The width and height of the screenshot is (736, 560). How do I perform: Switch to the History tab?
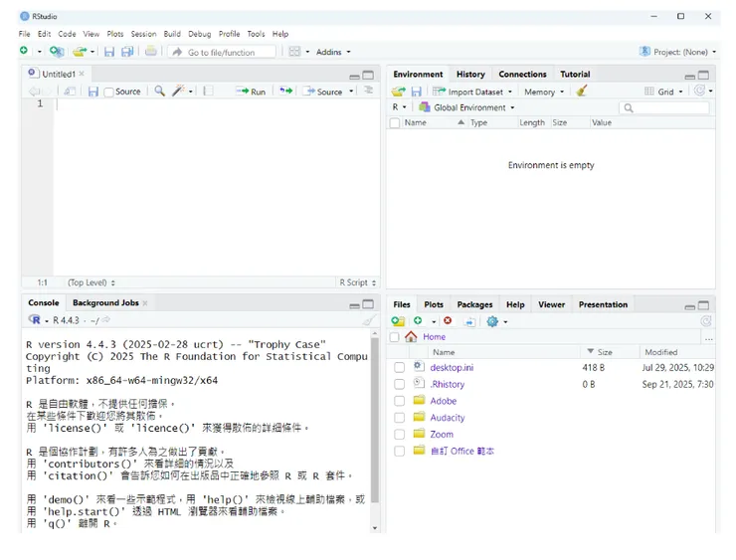click(x=470, y=75)
